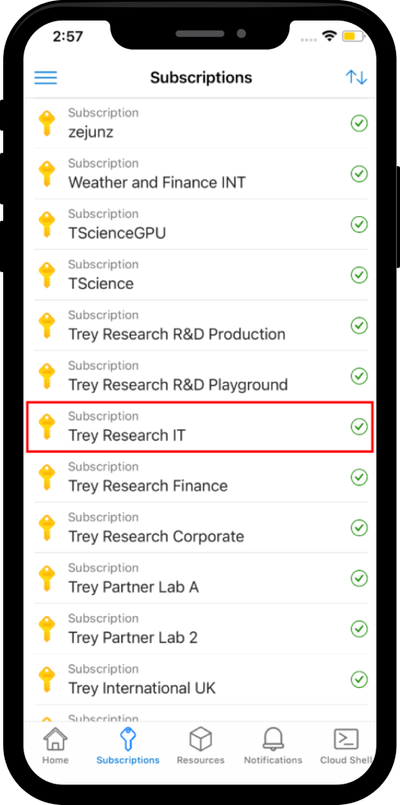The height and width of the screenshot is (805, 400).
Task: Select Trey Research R&D Playground subscription
Action: point(201,376)
